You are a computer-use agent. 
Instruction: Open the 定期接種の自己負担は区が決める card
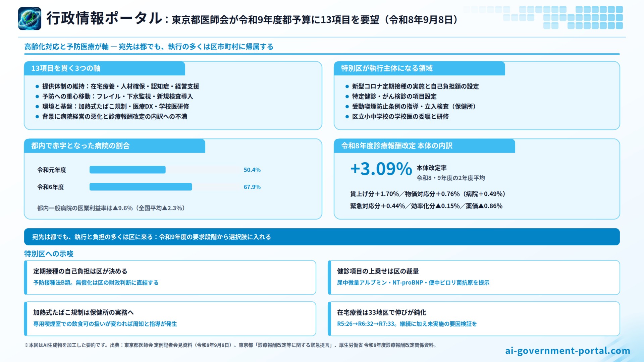coord(170,278)
